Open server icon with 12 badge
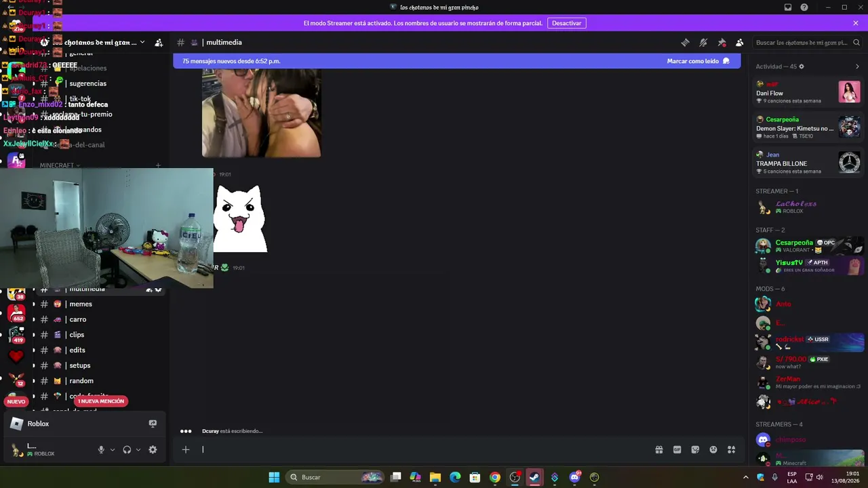The height and width of the screenshot is (488, 868). coord(16,379)
